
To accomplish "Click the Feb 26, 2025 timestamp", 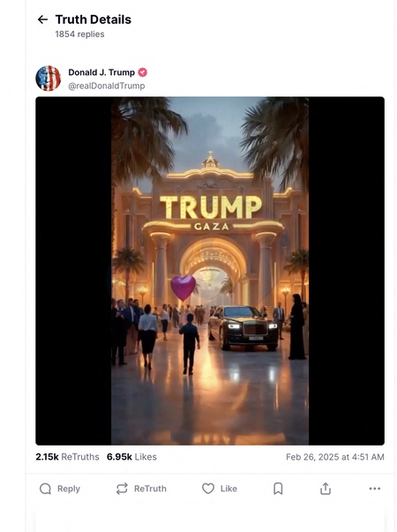I will click(x=335, y=457).
